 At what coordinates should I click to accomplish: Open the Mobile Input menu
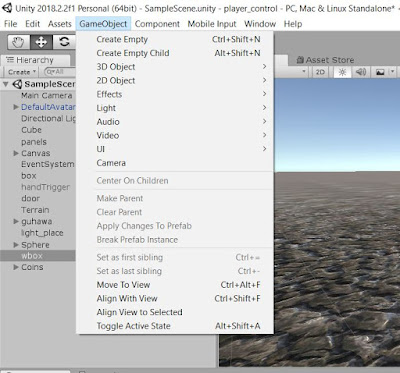212,24
